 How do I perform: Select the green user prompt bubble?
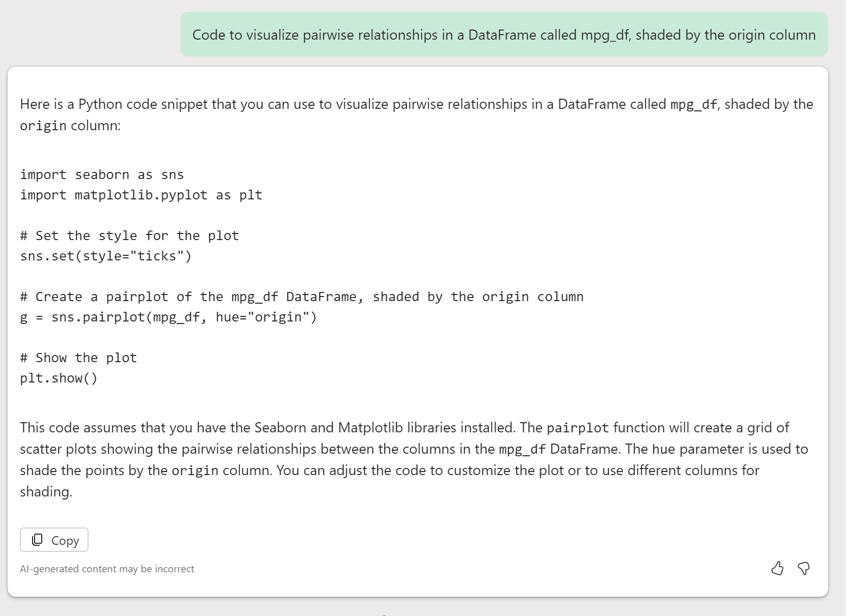504,35
